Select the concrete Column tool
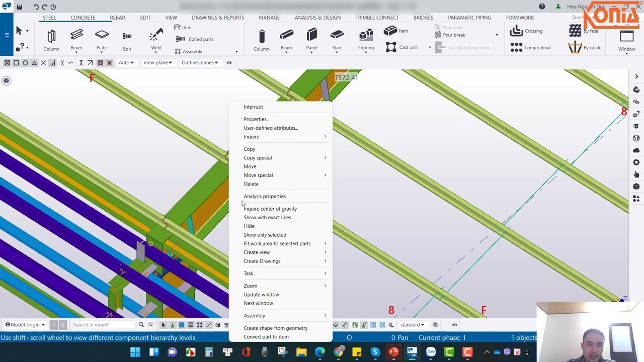This screenshot has width=644, height=362. (x=261, y=40)
